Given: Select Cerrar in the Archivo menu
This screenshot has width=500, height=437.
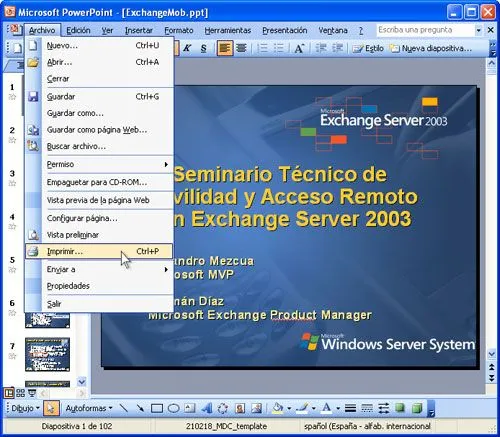Looking at the screenshot, I should 99,79.
